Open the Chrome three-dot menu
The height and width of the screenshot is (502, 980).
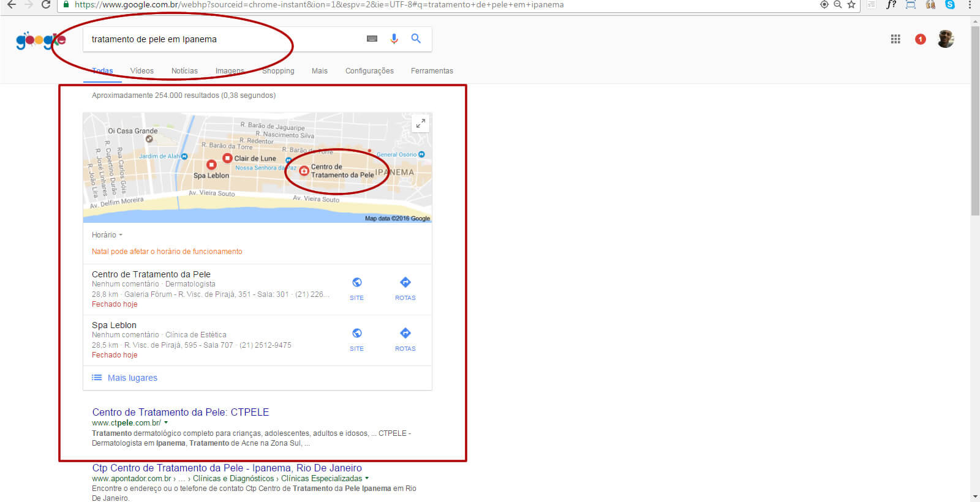tap(970, 4)
